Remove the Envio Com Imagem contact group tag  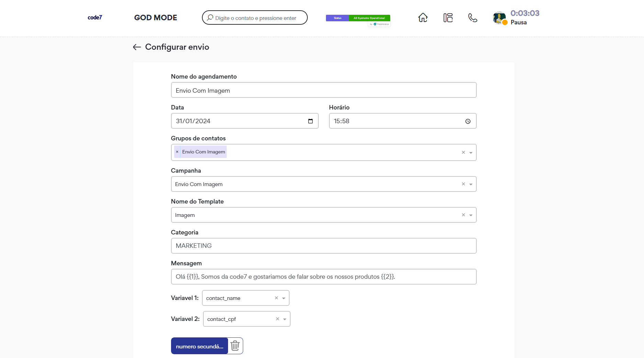point(177,152)
